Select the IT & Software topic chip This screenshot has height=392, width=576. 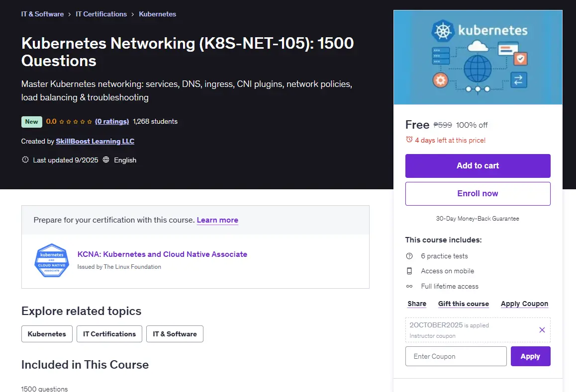pyautogui.click(x=175, y=334)
